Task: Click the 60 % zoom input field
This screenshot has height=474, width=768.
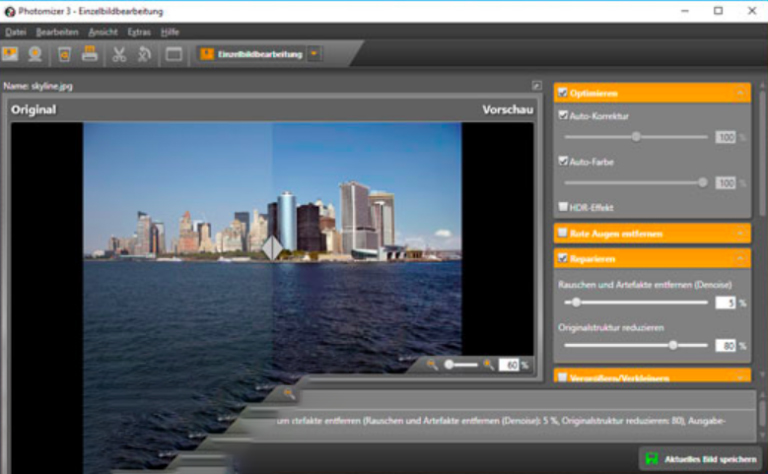Action: point(508,365)
